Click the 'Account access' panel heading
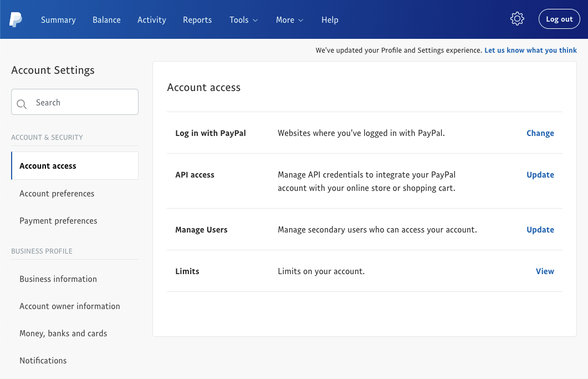Viewport: 588px width, 379px height. pos(203,87)
